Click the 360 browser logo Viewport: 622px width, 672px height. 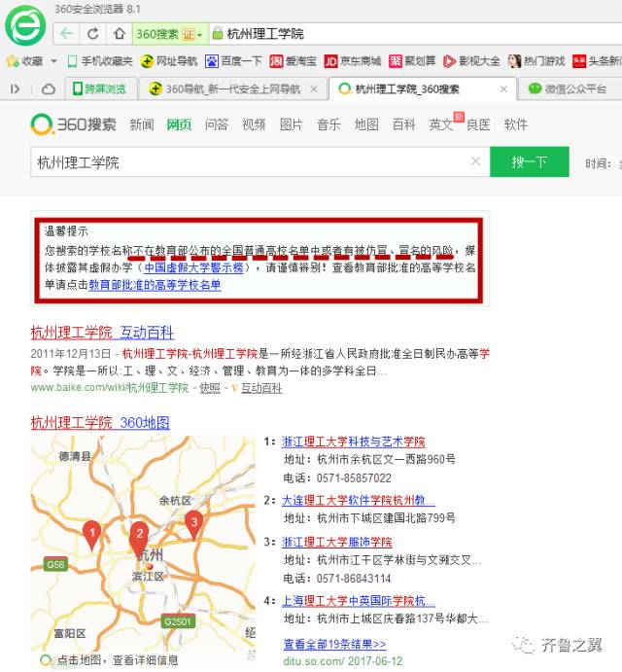click(23, 27)
